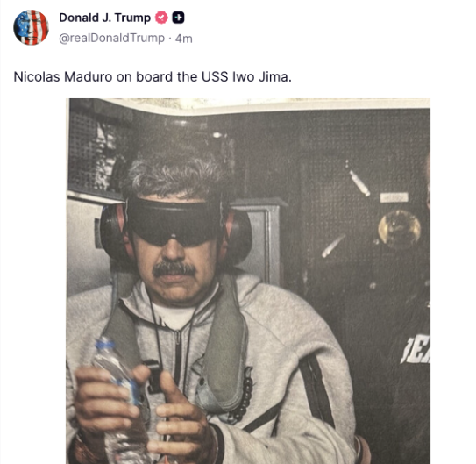This screenshot has height=464, width=476.
Task: Click the gray hoodie zipper in the photo
Action: [178, 361]
